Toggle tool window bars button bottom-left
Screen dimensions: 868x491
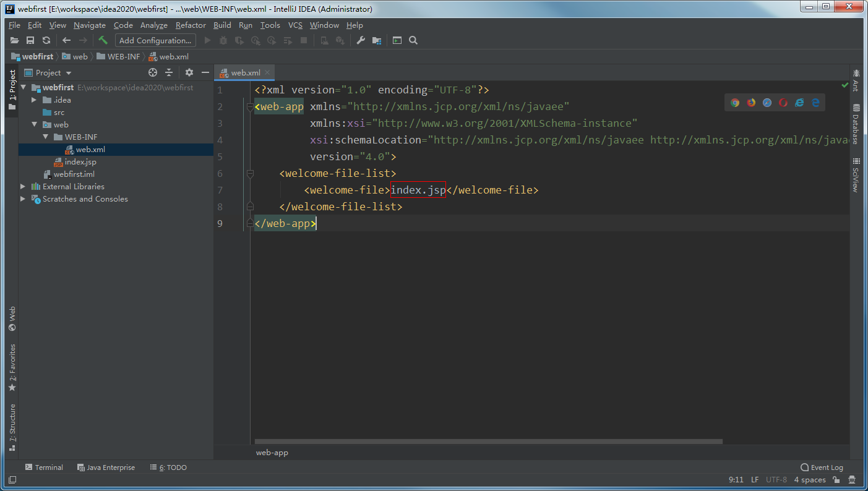[12, 479]
